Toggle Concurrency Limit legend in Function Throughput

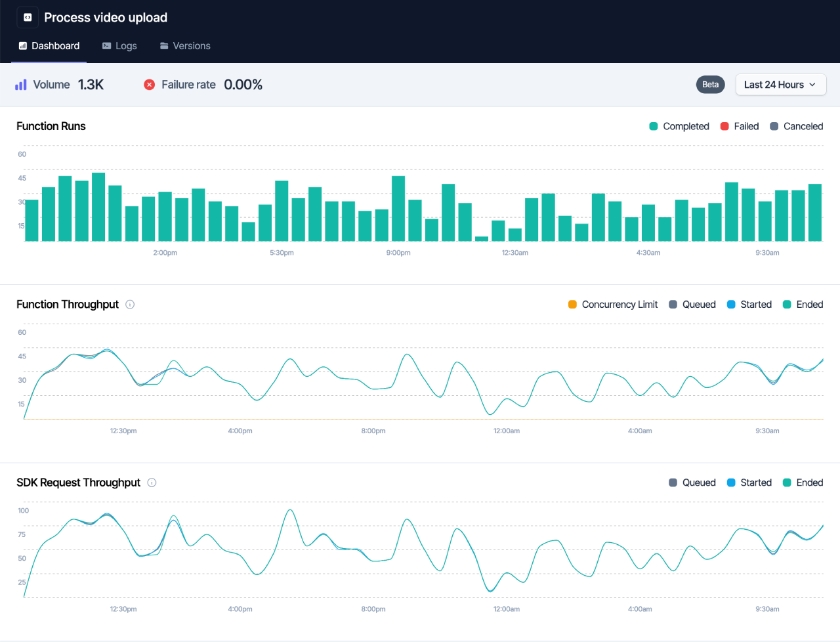[x=613, y=305]
